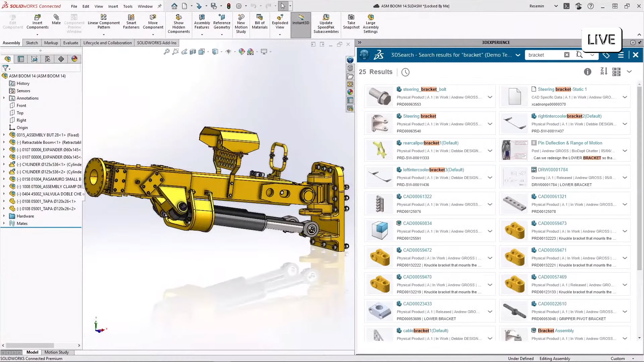Open the Exploded View tool
The height and width of the screenshot is (362, 644).
click(x=280, y=22)
